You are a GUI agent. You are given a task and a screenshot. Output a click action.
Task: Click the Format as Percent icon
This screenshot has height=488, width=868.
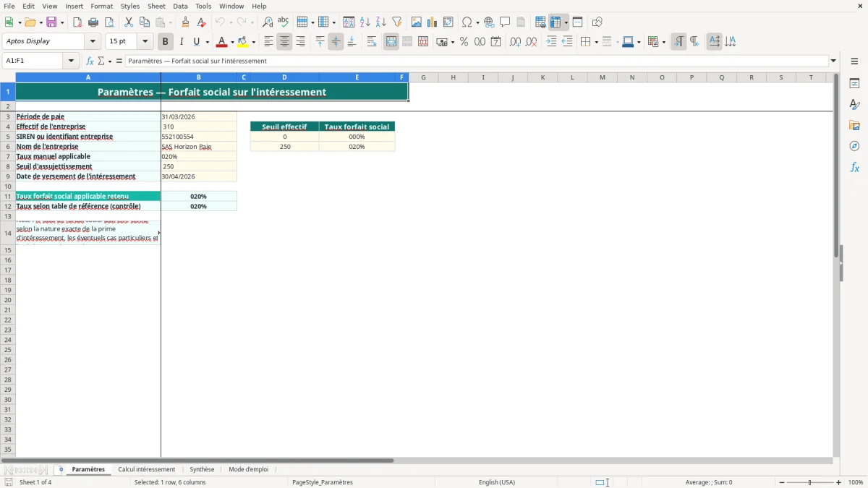pos(464,42)
